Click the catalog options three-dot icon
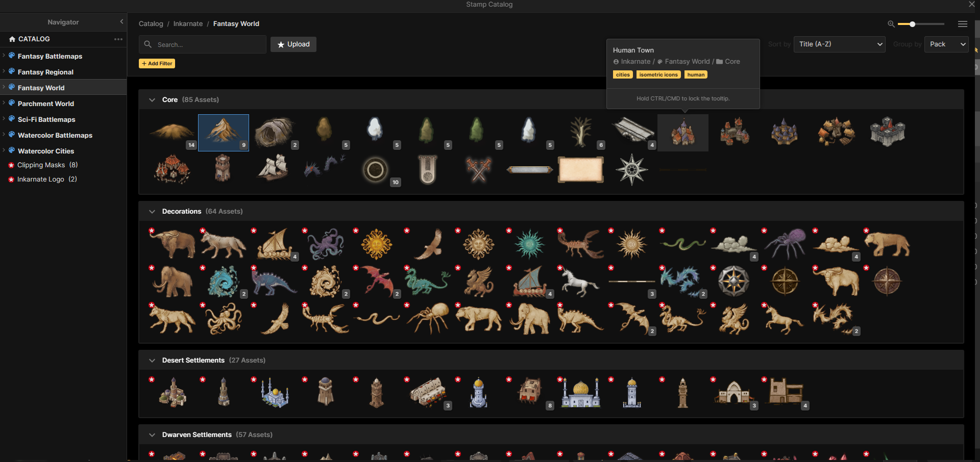Screen dimensions: 980x462 [118, 39]
